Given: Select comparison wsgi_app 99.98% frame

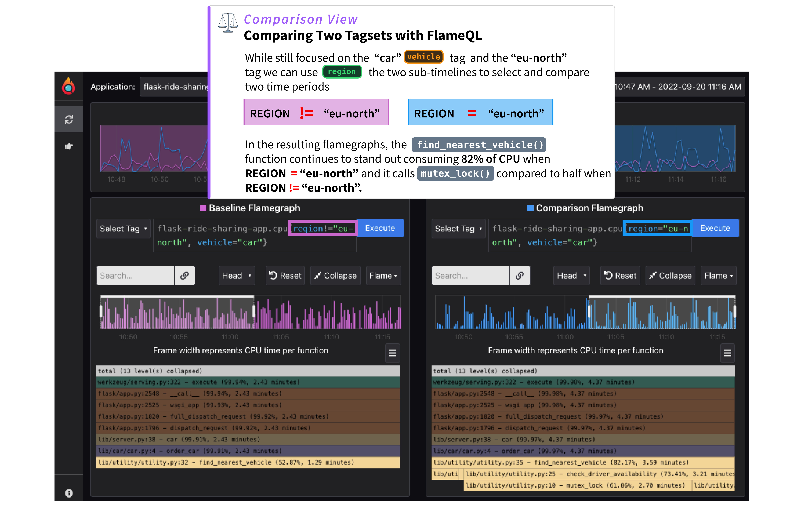Looking at the screenshot, I should 583,405.
